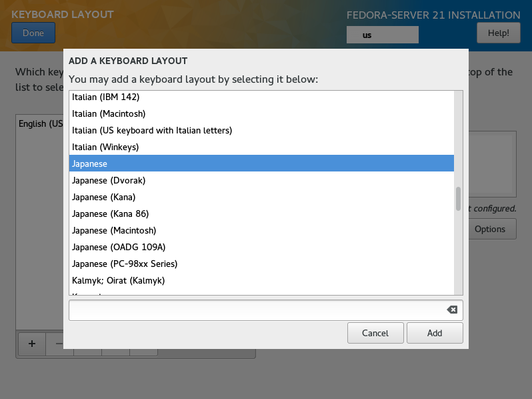532x399 pixels.
Task: Click the clear-text icon in search field
Action: 452,310
